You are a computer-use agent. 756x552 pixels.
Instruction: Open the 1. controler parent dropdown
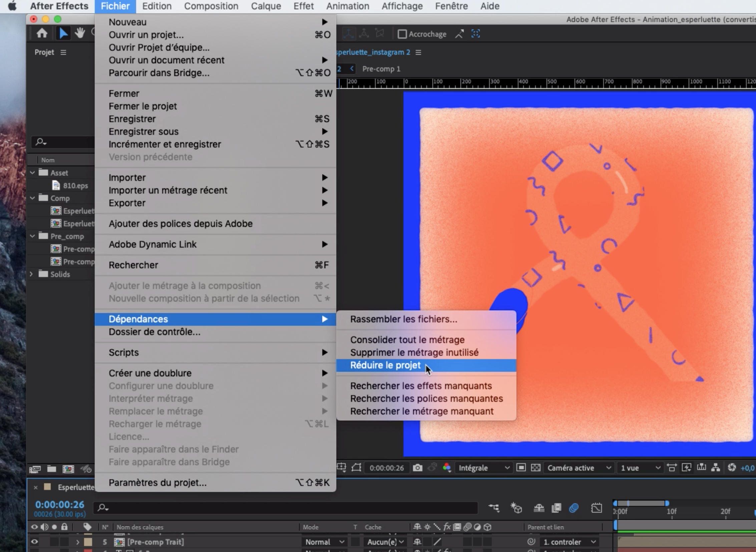point(569,542)
